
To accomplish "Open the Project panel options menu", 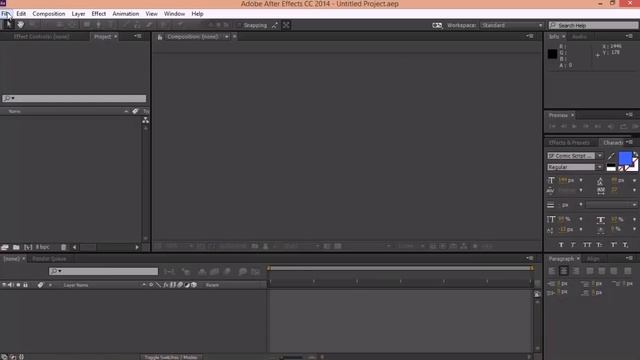I will pyautogui.click(x=138, y=36).
